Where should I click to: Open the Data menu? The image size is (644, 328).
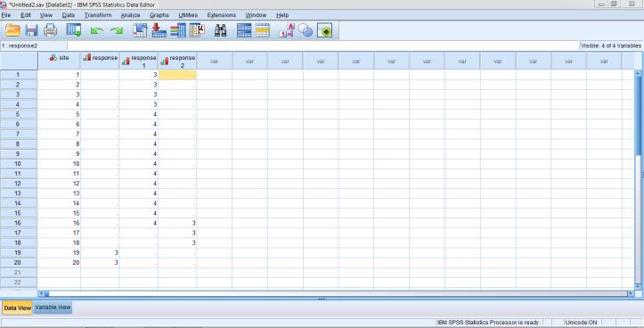[69, 15]
